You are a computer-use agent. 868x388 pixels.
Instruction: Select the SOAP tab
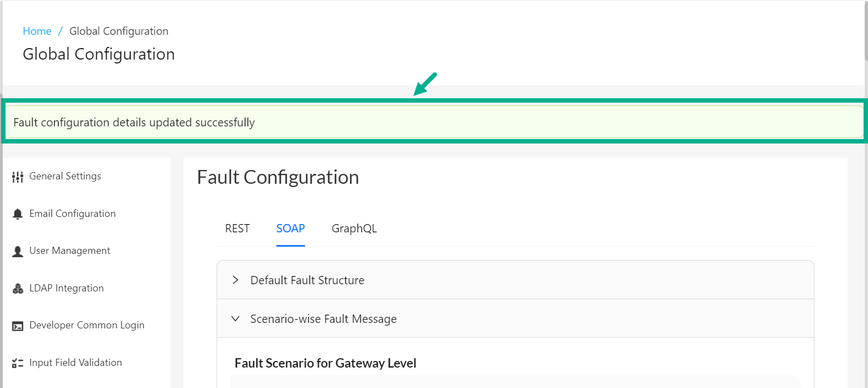(x=290, y=228)
